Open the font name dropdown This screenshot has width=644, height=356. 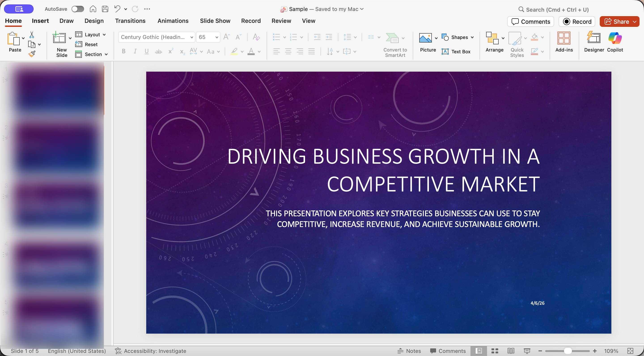click(192, 37)
